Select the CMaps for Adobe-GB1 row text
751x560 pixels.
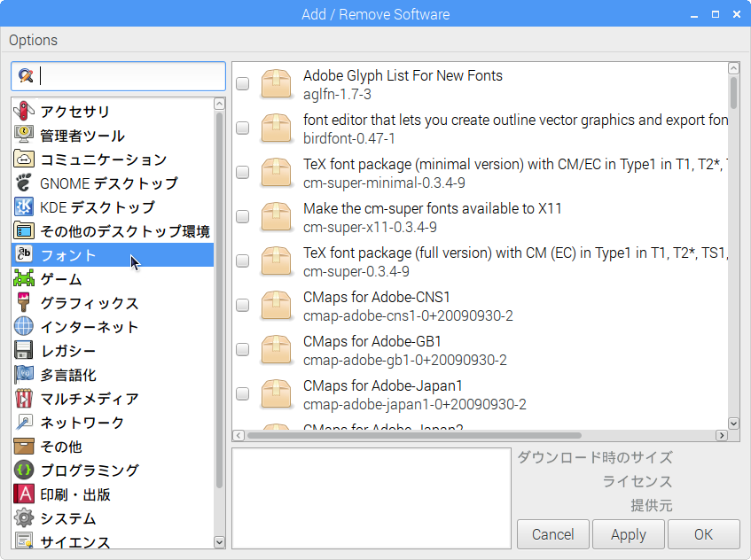[x=372, y=342]
